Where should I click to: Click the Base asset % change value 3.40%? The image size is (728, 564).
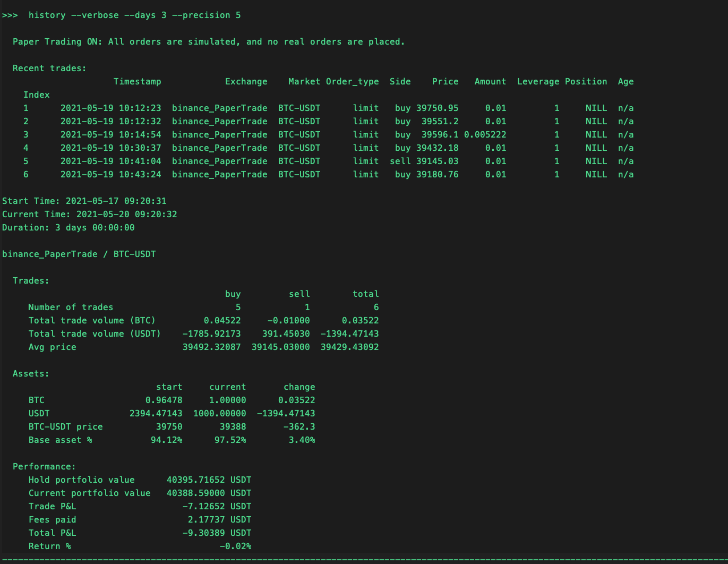(301, 440)
